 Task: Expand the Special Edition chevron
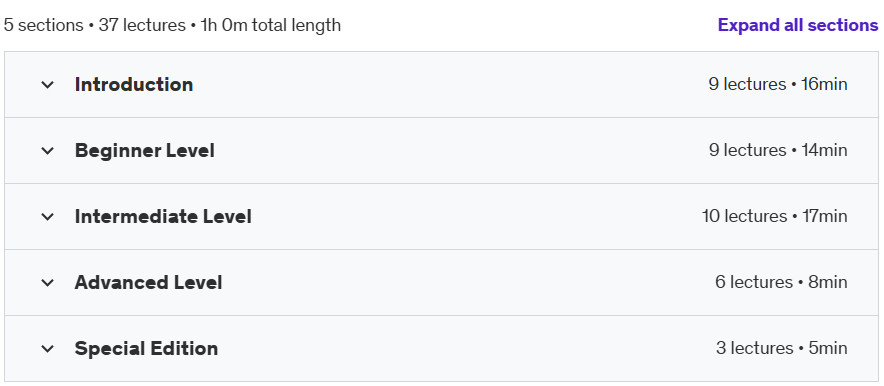tap(47, 348)
